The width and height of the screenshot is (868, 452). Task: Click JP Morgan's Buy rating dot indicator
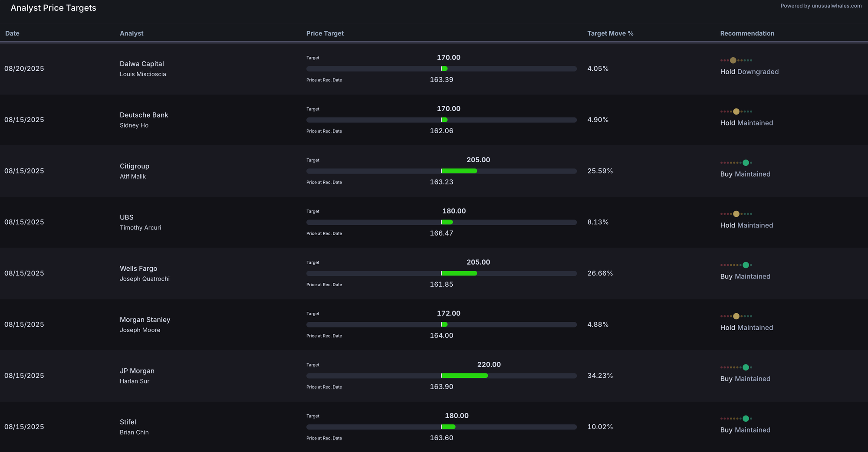tap(736, 367)
